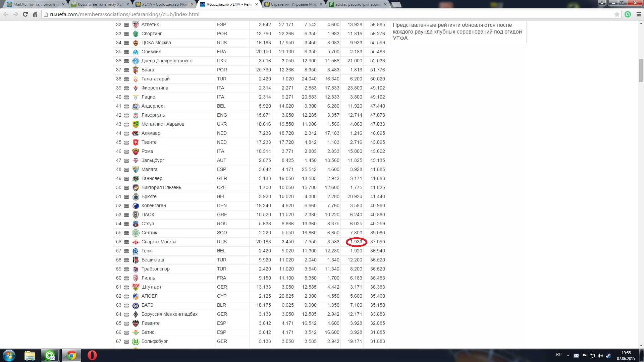Open Зальцбург club link

[153, 161]
